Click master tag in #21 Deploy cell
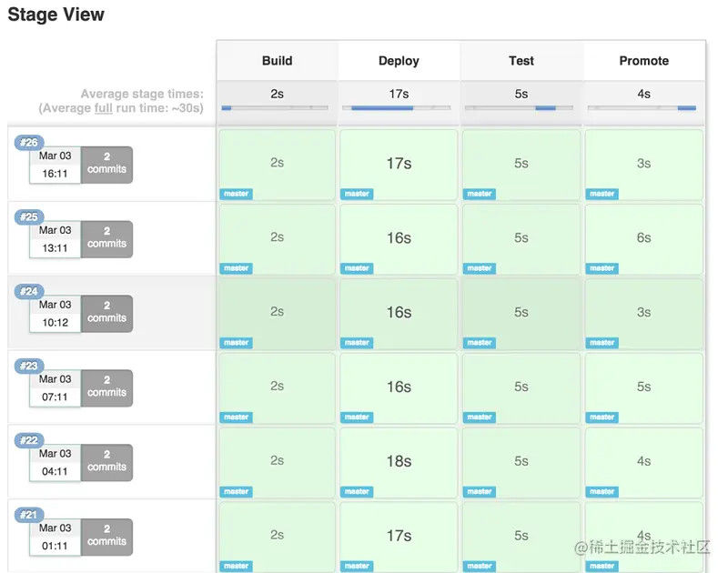728x573 pixels. click(357, 566)
